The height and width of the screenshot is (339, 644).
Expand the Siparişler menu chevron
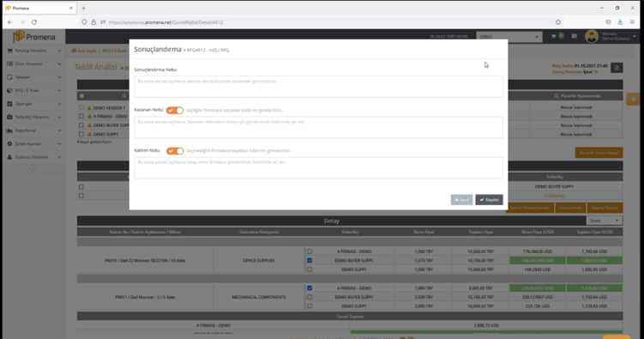pyautogui.click(x=59, y=104)
